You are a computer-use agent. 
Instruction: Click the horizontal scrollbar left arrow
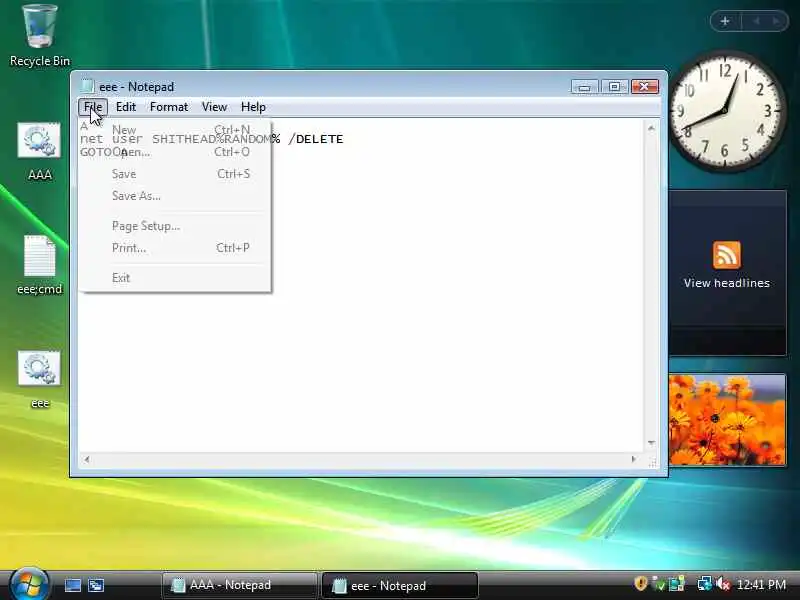coord(87,459)
